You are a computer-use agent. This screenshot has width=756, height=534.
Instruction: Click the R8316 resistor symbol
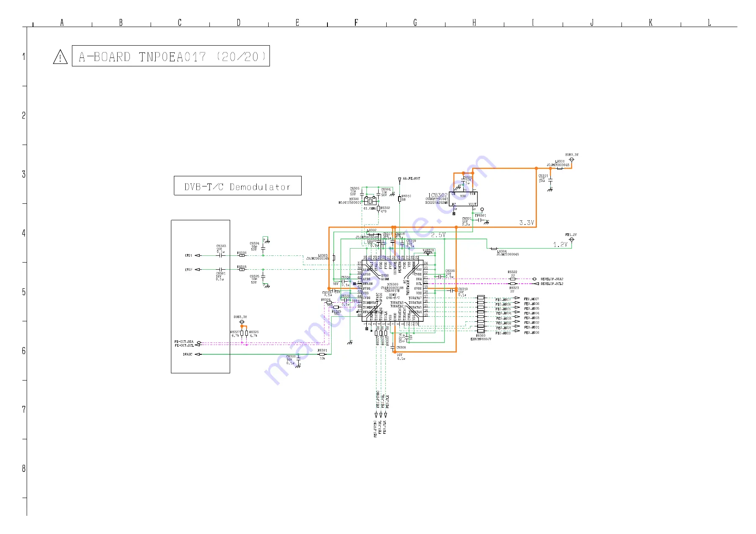(242, 255)
